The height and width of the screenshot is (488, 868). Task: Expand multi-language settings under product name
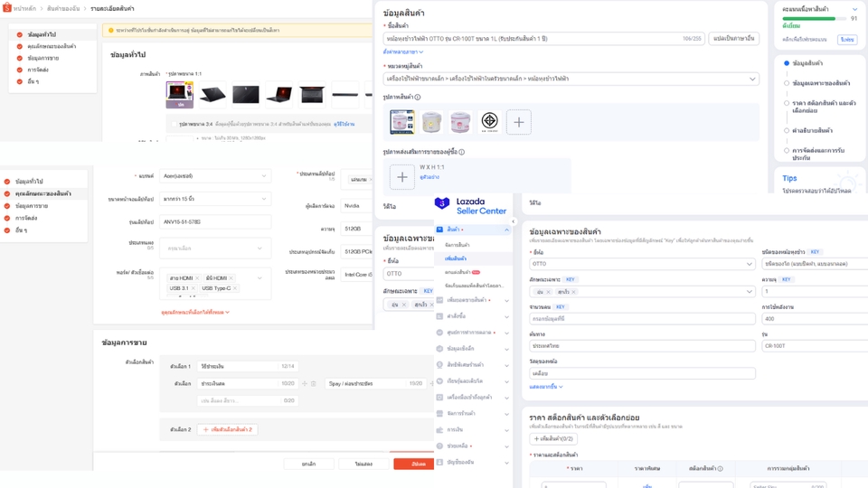(403, 52)
